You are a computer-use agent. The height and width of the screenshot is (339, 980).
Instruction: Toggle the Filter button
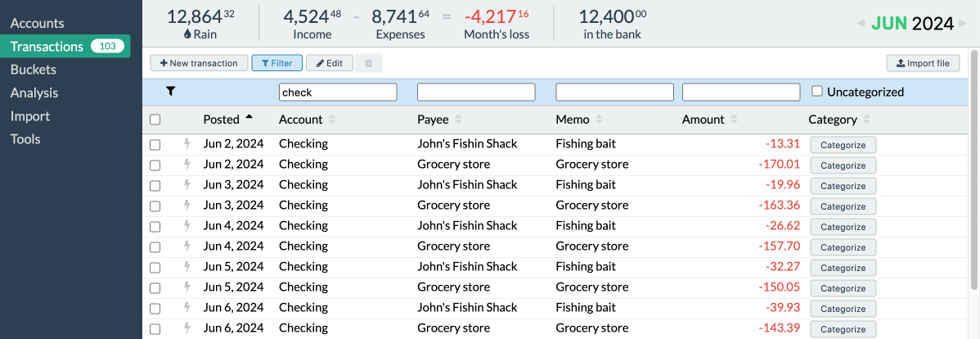pyautogui.click(x=276, y=63)
